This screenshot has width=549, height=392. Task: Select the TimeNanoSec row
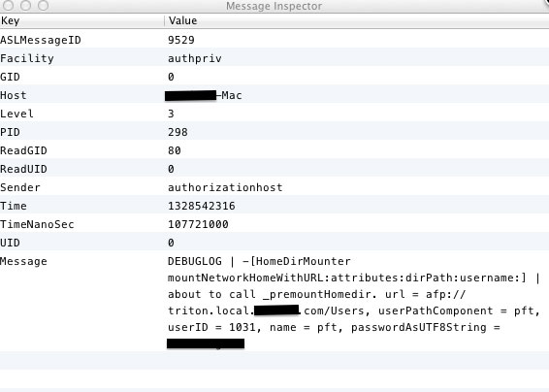point(274,224)
